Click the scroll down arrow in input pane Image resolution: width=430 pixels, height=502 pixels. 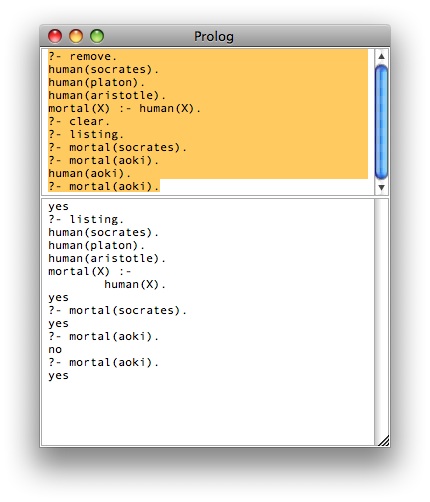pos(382,187)
